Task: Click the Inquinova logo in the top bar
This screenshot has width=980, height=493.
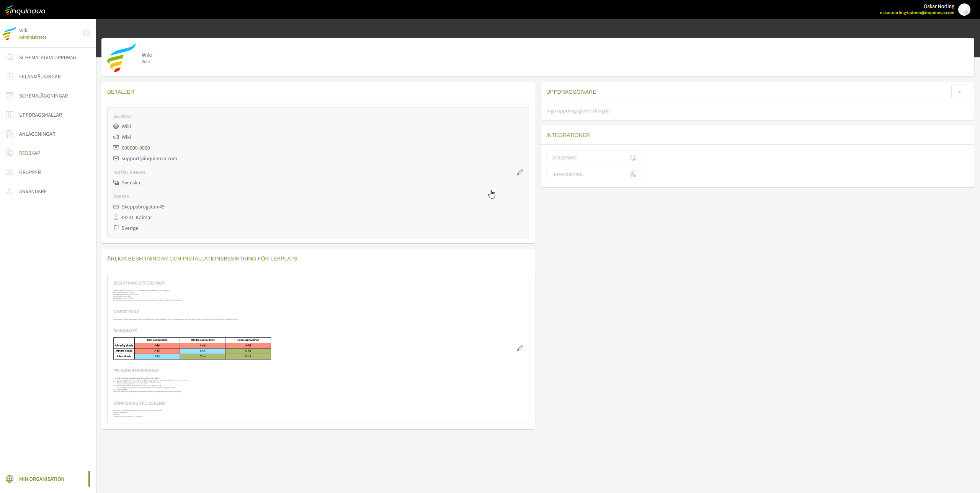Action: [x=25, y=10]
